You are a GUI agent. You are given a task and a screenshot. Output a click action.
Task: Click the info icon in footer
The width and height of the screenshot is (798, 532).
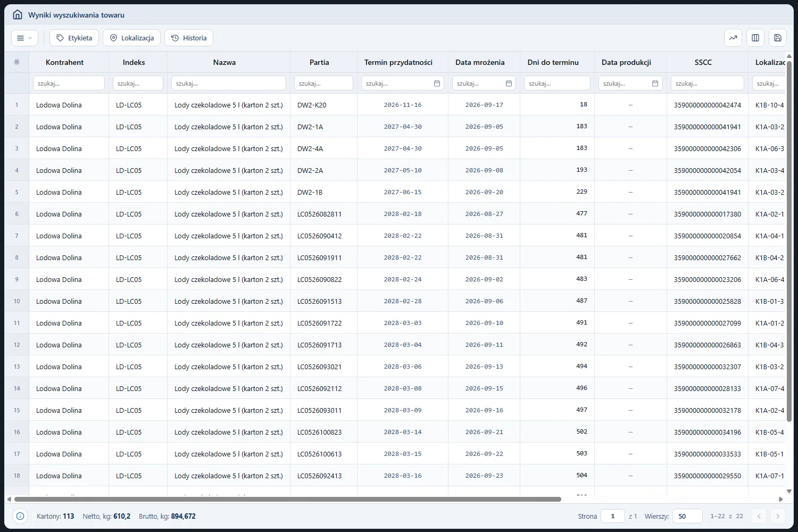(x=20, y=516)
